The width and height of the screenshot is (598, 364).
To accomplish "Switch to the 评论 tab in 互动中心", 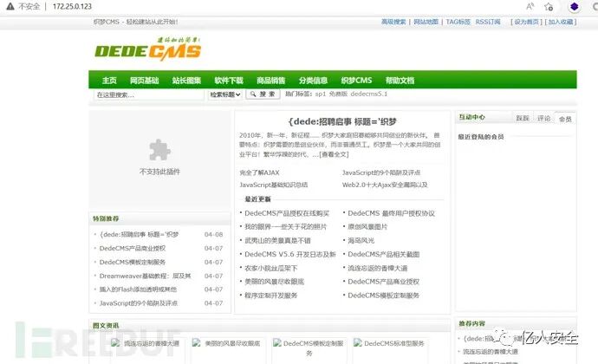I will coord(543,118).
